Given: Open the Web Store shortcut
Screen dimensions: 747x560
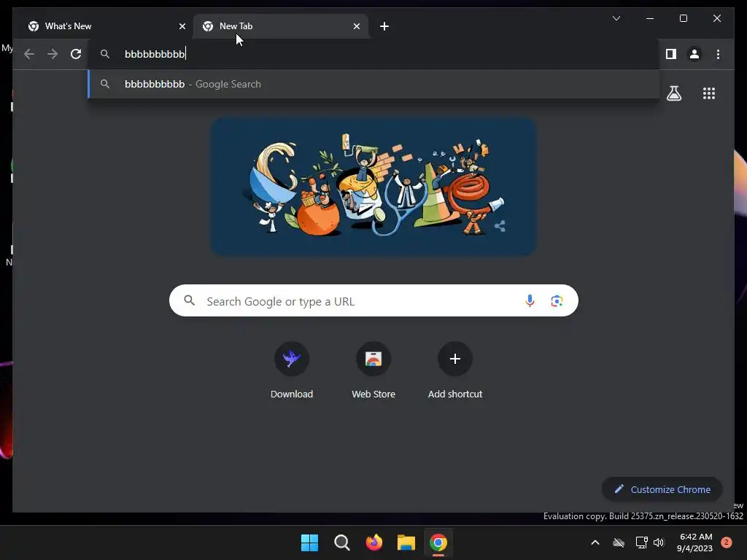Looking at the screenshot, I should point(373,371).
